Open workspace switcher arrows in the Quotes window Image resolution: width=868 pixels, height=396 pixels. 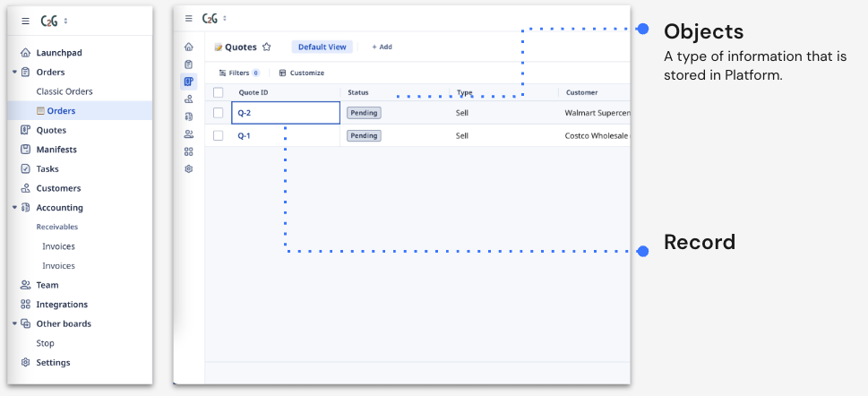224,18
